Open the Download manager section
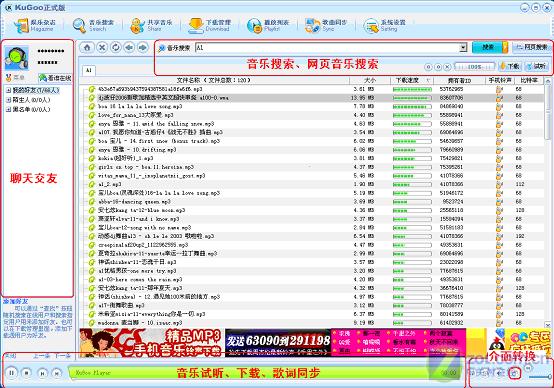Viewport: 554px width, 388px height. [209, 26]
